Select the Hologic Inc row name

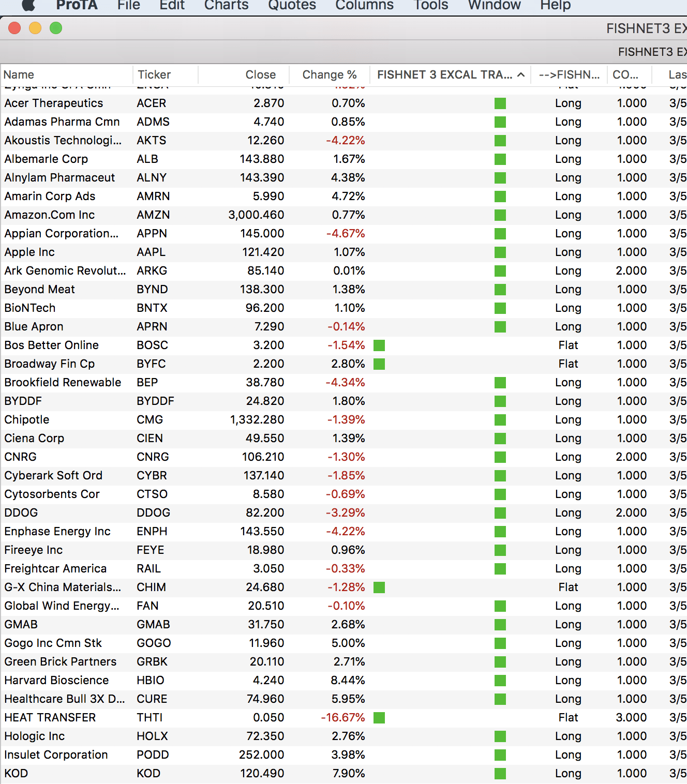coord(35,736)
